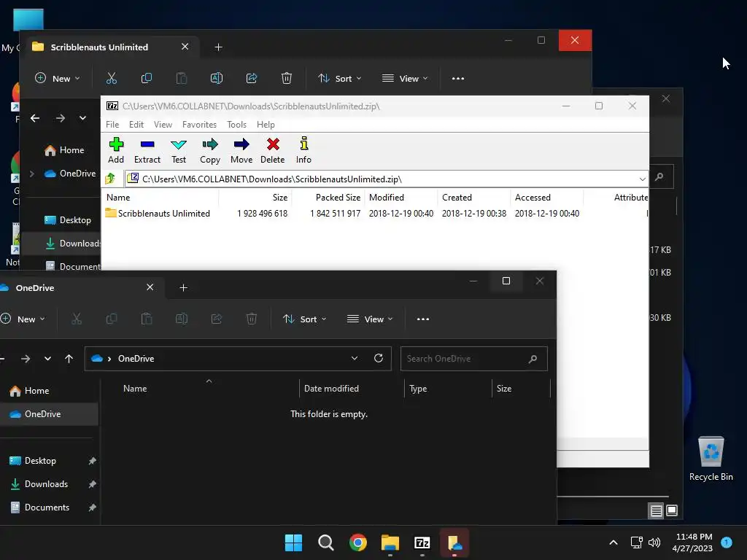747x560 pixels.
Task: Open the 7-Zip Edit menu
Action: [x=136, y=124]
